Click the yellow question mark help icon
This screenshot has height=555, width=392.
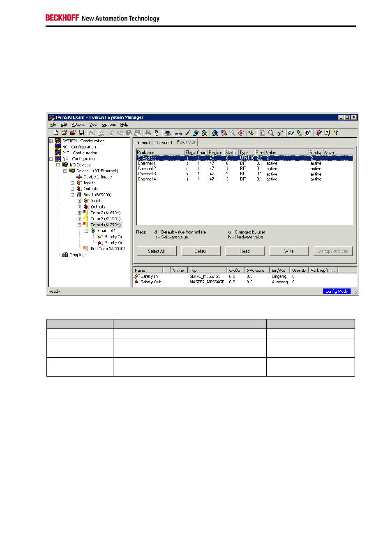336,133
